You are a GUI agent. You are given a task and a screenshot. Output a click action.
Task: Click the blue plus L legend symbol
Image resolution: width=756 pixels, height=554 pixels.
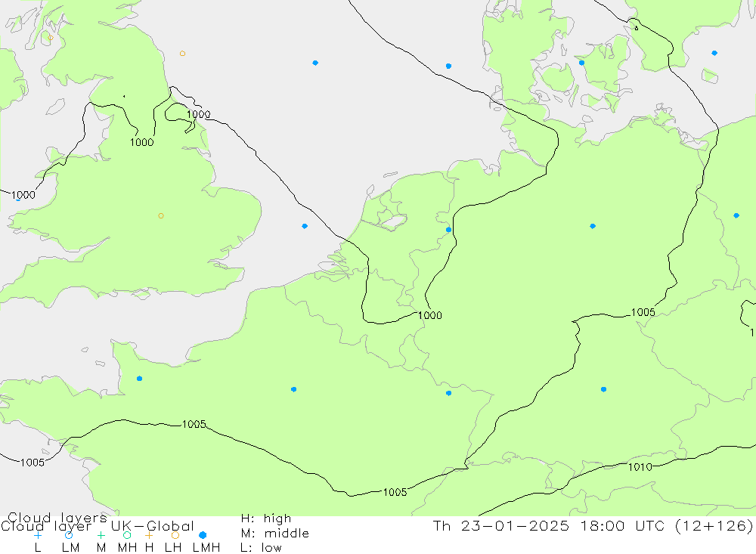(x=38, y=534)
